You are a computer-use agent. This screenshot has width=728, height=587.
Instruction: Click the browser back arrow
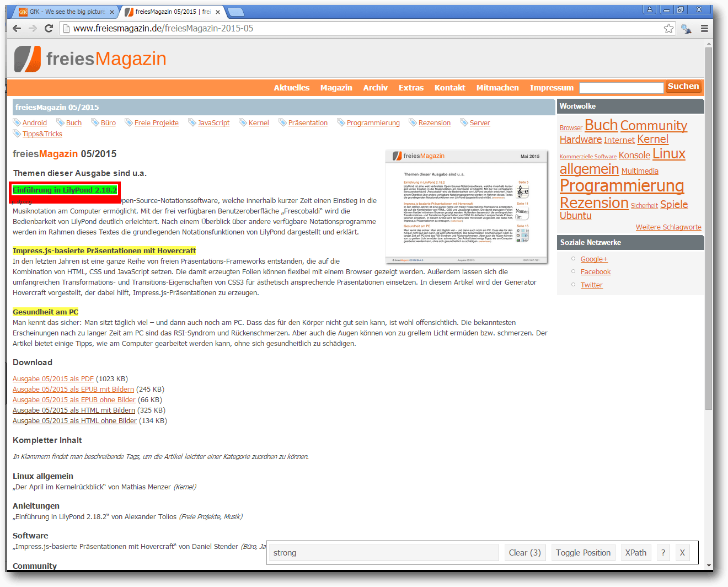pos(17,28)
